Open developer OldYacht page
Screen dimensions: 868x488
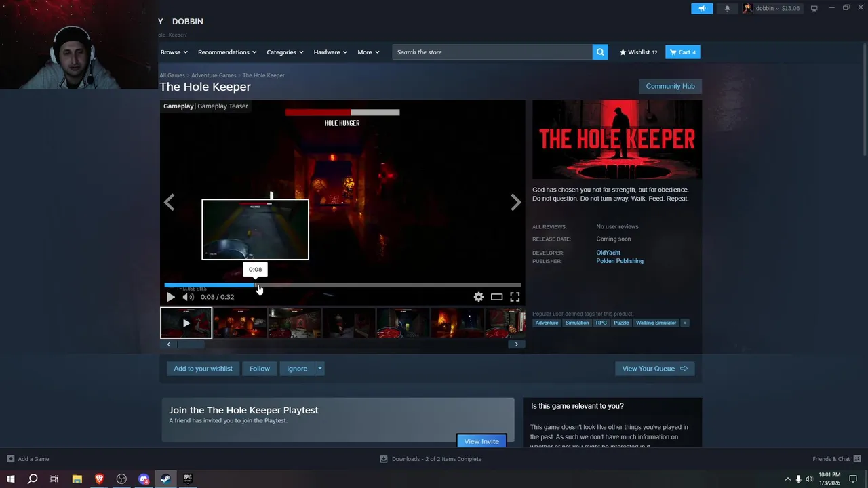click(x=608, y=253)
